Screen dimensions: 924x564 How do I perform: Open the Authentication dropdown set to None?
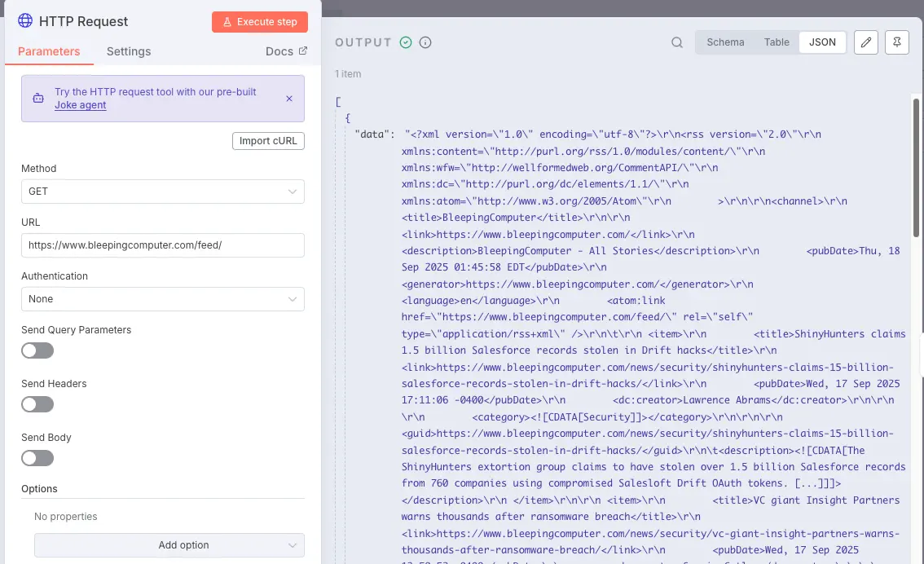162,298
